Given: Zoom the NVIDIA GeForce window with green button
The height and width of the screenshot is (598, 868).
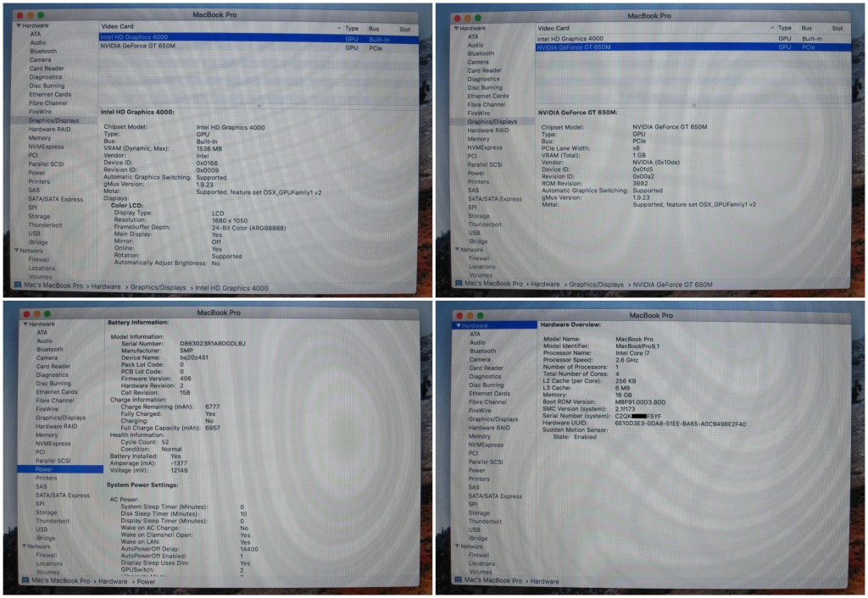Looking at the screenshot, I should 478,18.
